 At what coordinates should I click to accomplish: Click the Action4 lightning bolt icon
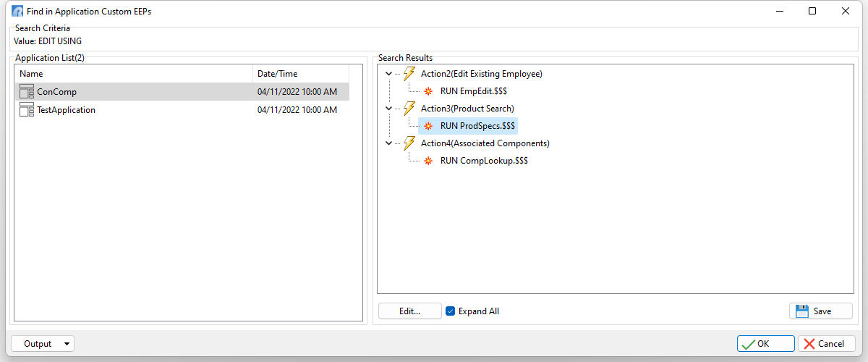(409, 143)
